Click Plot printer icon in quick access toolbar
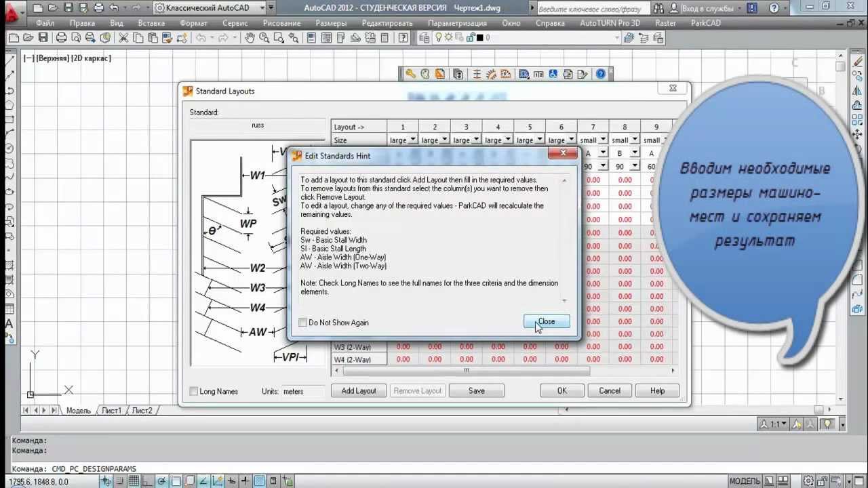The height and width of the screenshot is (488, 868). pos(98,8)
